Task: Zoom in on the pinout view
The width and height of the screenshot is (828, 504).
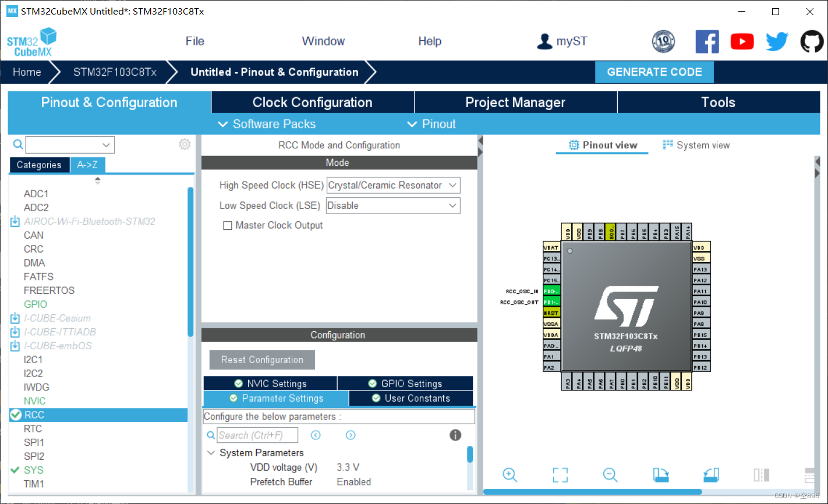Action: (509, 474)
